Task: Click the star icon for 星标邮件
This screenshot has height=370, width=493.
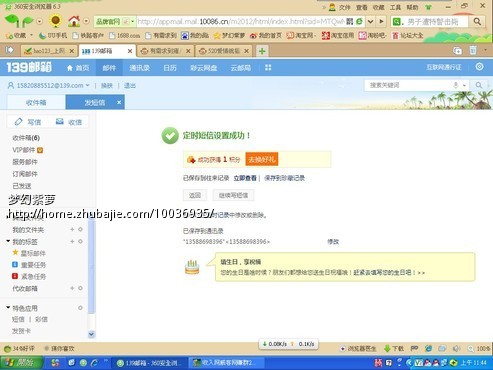Action: pyautogui.click(x=15, y=253)
